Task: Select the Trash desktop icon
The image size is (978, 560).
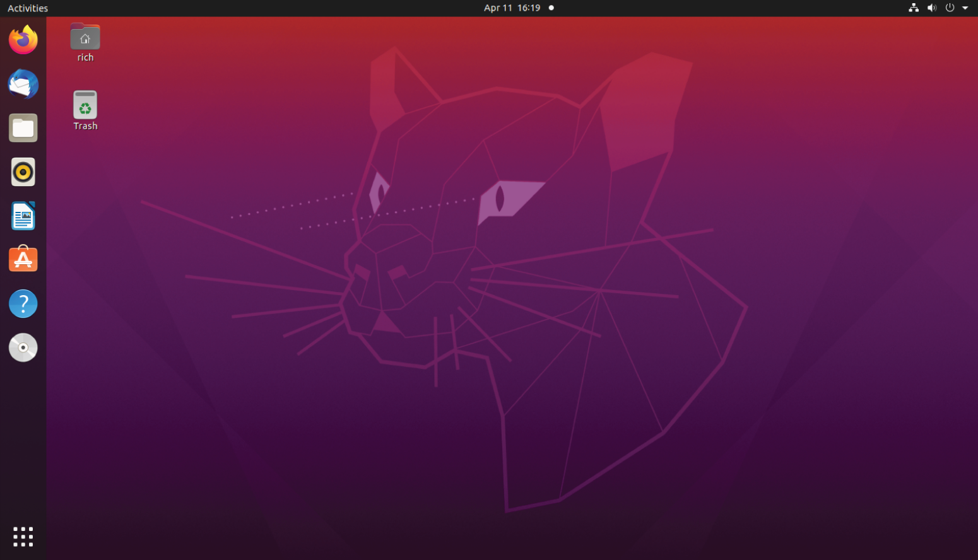Action: tap(85, 105)
